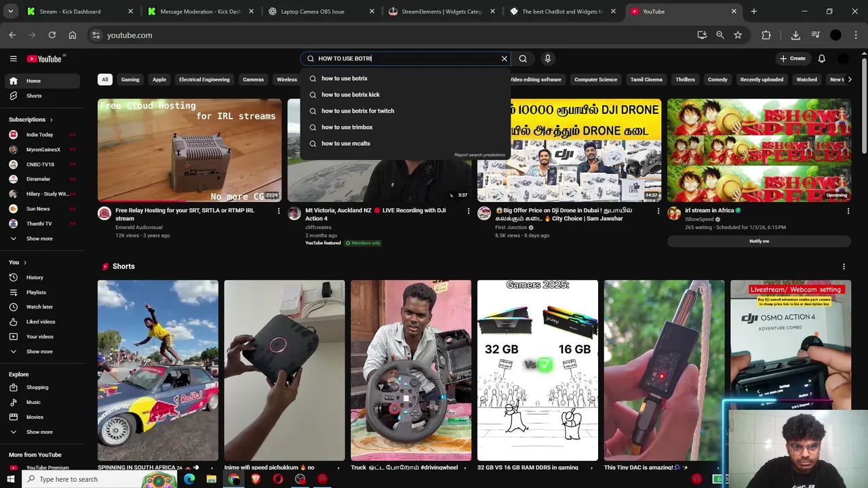The image size is (868, 488).
Task: Open 32 GB vs 16 GB Shorts thumbnail
Action: tap(537, 370)
